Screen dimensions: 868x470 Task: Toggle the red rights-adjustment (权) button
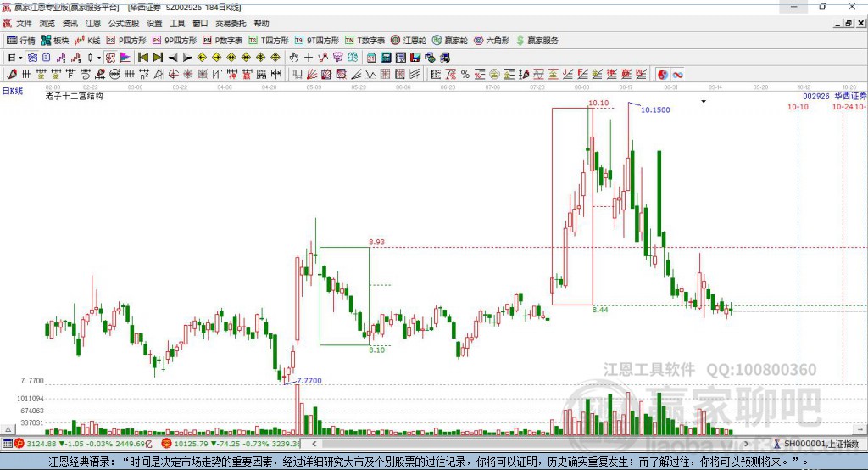[x=111, y=58]
